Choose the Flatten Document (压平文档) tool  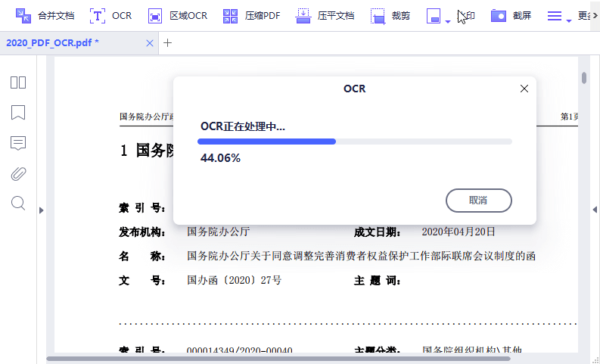(325, 15)
